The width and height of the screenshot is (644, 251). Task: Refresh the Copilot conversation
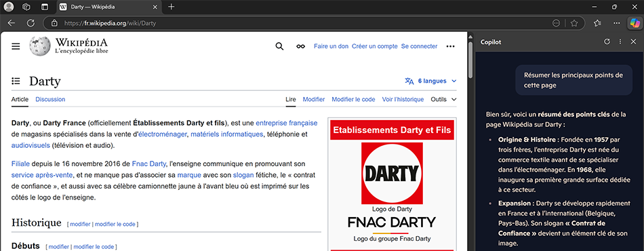click(x=607, y=42)
